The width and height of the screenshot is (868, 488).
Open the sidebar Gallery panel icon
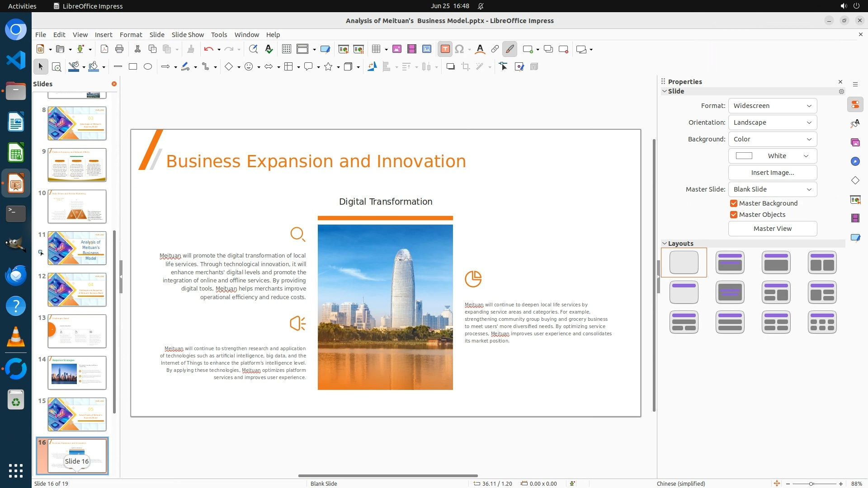point(855,143)
